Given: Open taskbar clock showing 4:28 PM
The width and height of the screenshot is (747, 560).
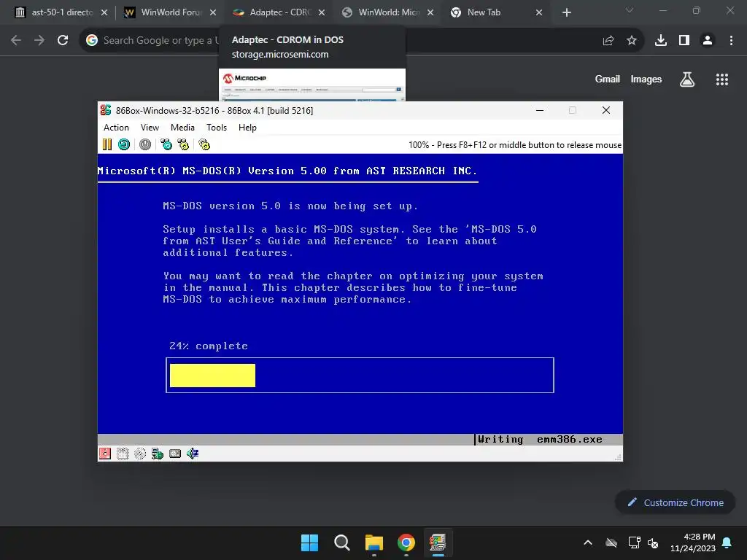Looking at the screenshot, I should [693, 542].
